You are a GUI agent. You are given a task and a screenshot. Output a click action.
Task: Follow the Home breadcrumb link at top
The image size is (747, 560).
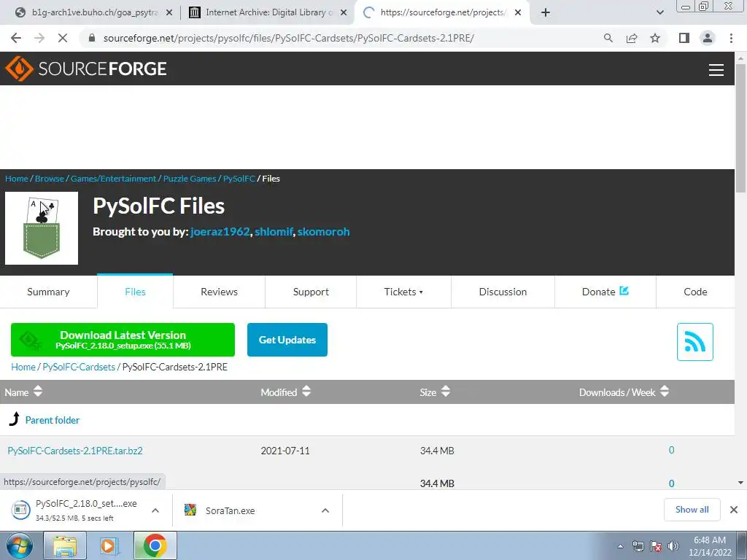click(17, 179)
